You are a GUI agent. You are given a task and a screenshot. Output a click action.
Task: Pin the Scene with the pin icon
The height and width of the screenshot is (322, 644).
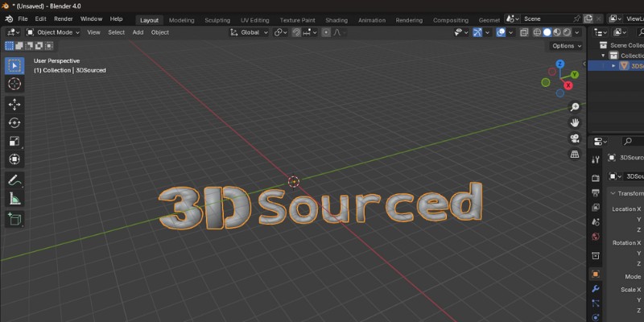[576, 19]
